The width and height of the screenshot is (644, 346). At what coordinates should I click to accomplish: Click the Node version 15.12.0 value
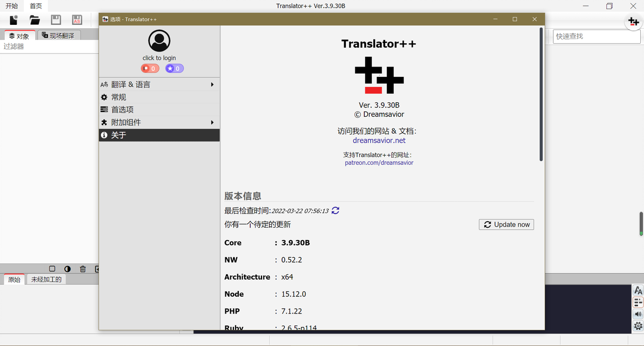coord(294,294)
